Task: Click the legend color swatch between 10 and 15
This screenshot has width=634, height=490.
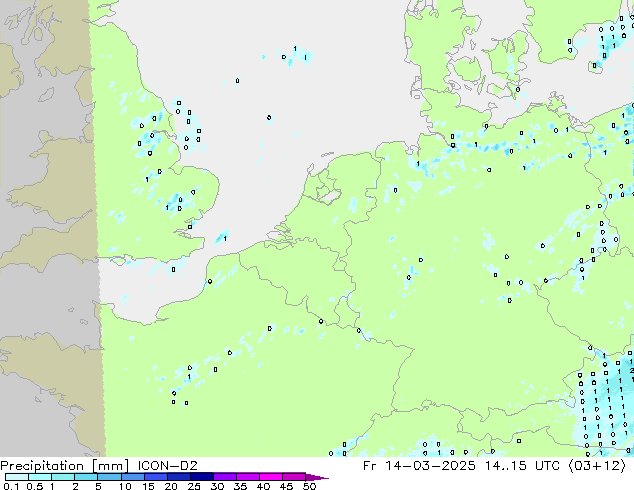Action: tap(132, 477)
